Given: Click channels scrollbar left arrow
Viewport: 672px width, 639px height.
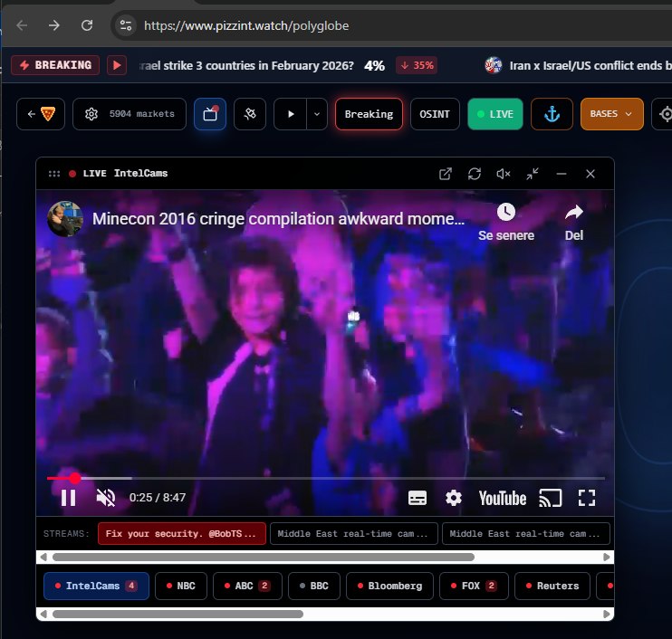Looking at the screenshot, I should click(x=43, y=615).
